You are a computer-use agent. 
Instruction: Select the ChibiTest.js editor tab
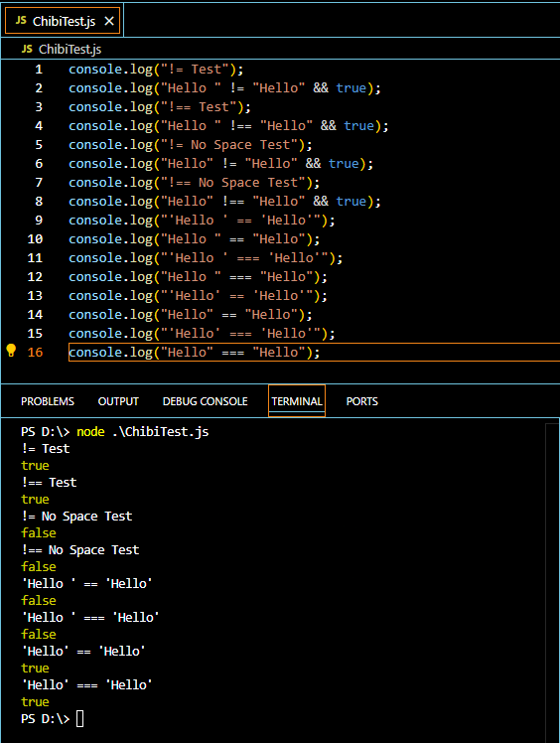point(63,21)
